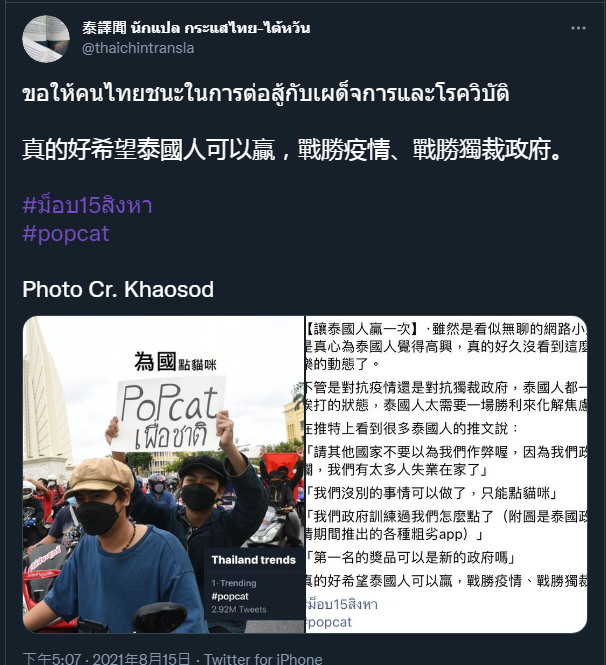Click the #popcat trending label in photo
The image size is (606, 665).
coord(230,596)
